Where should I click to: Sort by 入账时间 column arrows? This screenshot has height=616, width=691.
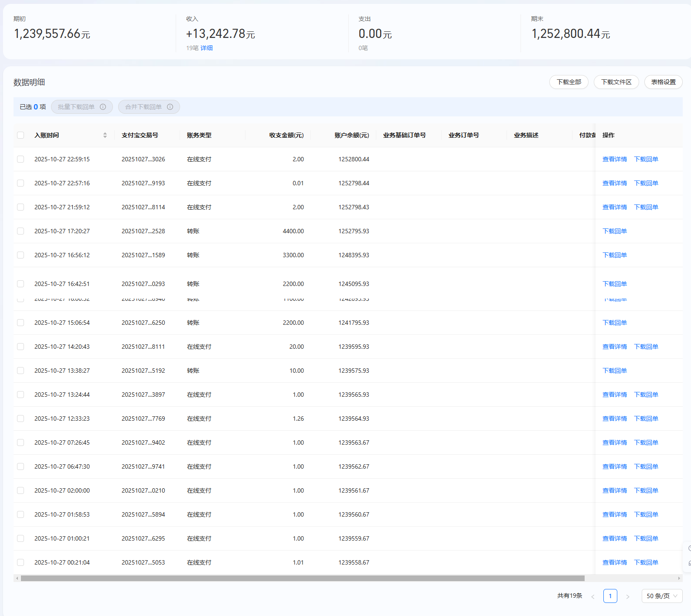click(x=105, y=135)
